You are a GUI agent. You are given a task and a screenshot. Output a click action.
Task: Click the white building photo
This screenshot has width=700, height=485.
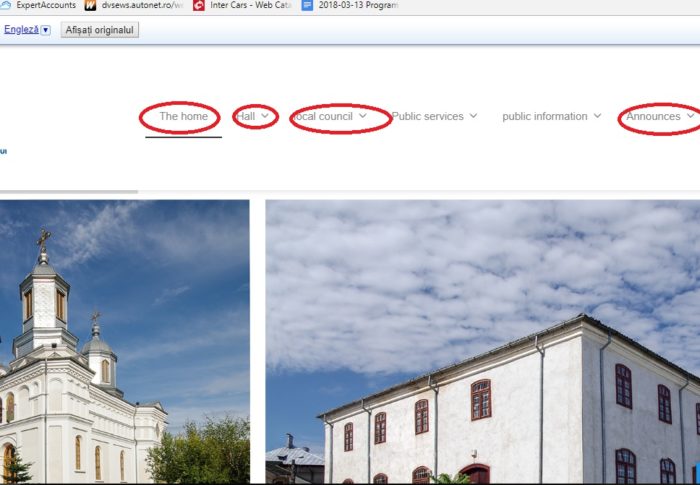pos(483,341)
